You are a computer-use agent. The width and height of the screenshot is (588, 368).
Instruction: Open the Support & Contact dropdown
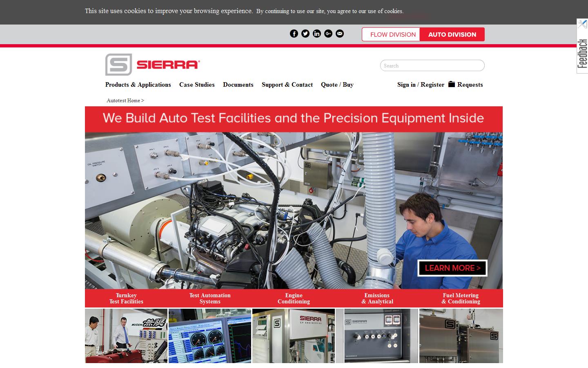pyautogui.click(x=287, y=85)
